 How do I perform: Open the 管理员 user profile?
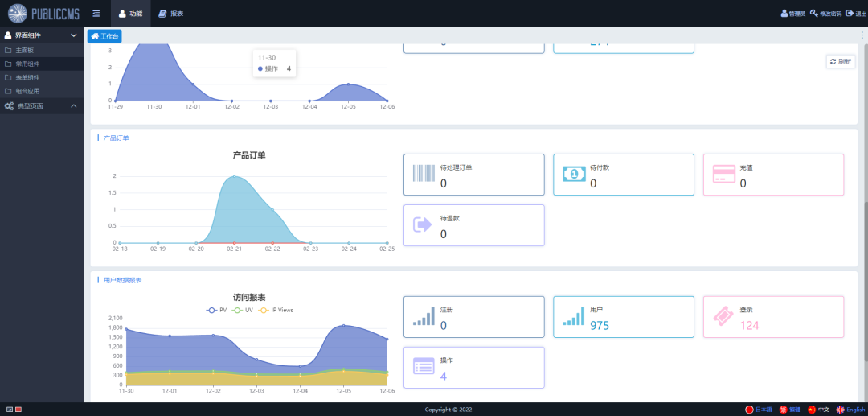coord(792,14)
